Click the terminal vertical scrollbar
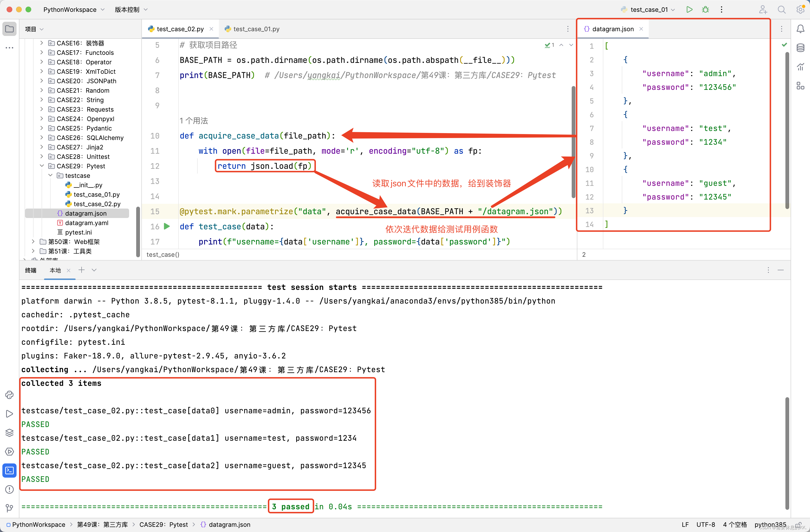 coord(787,453)
